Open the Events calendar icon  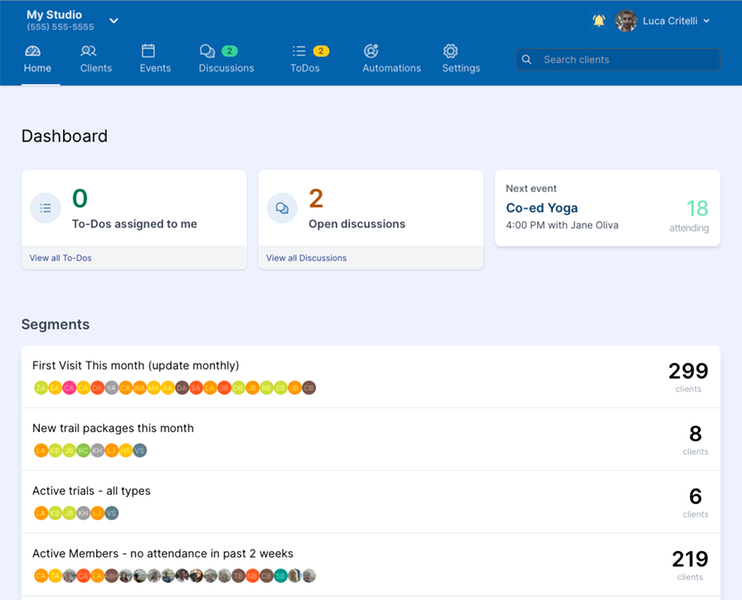[x=148, y=51]
